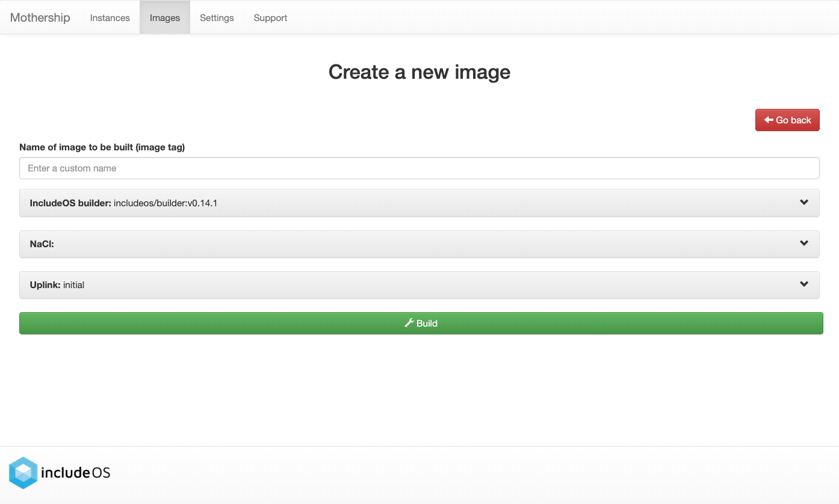The image size is (839, 504).
Task: Click the green Build button
Action: pyautogui.click(x=421, y=323)
